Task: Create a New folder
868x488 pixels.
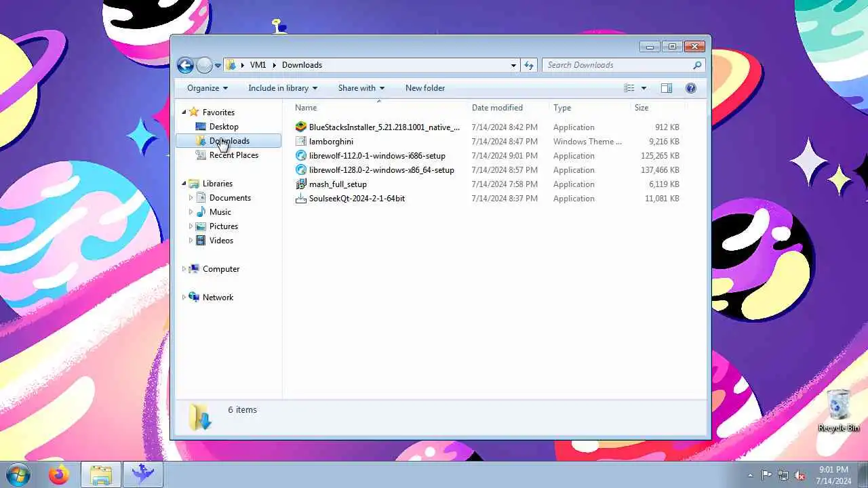Action: 425,88
